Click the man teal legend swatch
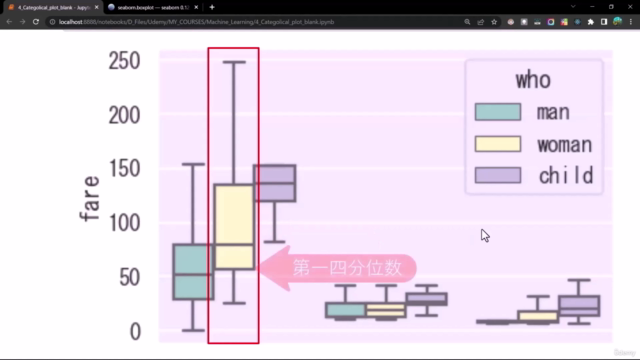Image resolution: width=640 pixels, height=360 pixels. (x=498, y=112)
